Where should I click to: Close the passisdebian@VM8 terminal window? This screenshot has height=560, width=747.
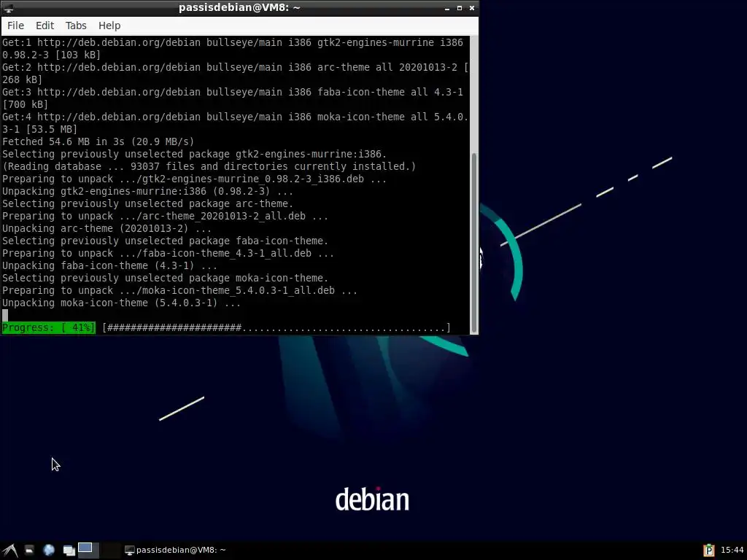tap(472, 8)
